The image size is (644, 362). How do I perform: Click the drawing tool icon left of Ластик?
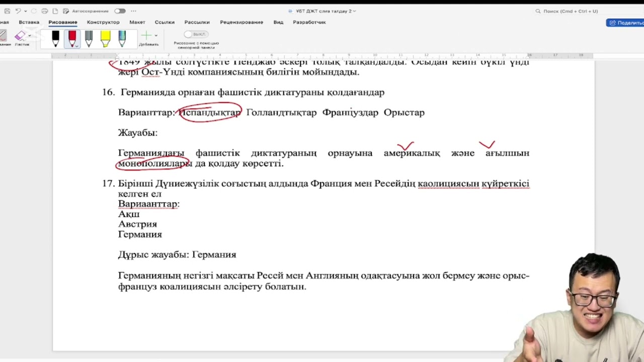pos(3,36)
